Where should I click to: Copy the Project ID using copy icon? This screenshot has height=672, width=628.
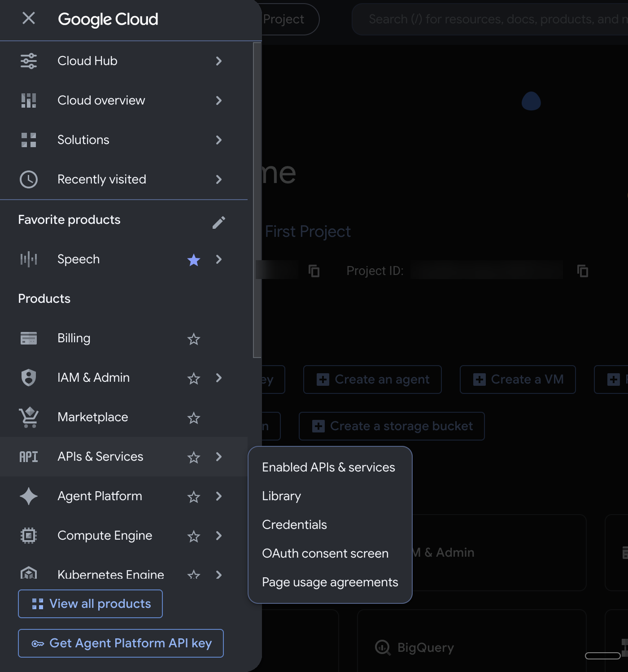coord(583,271)
